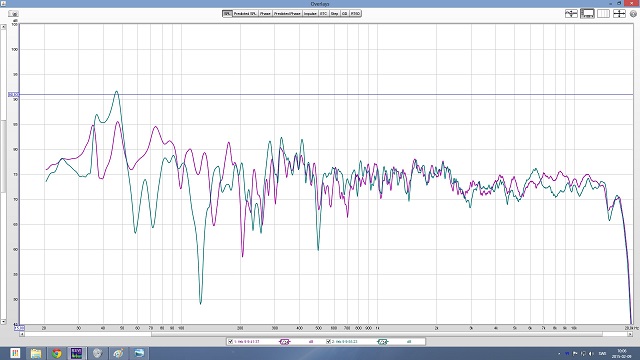This screenshot has height=360, width=640.
Task: Click the capture graph icon at top left
Action: pyautogui.click(x=13, y=13)
